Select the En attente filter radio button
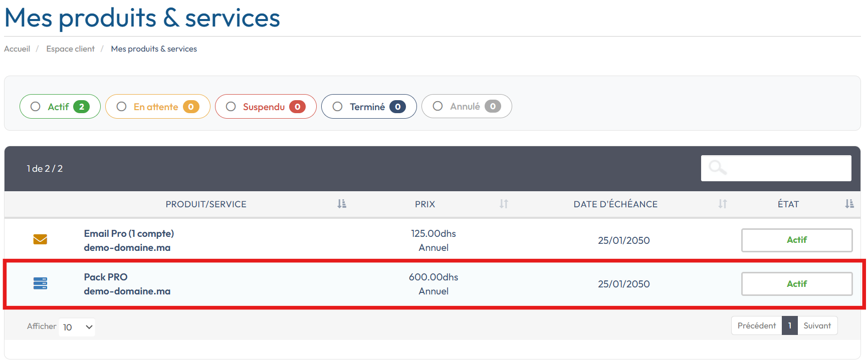Screen dimensions: 868x364 [121, 107]
